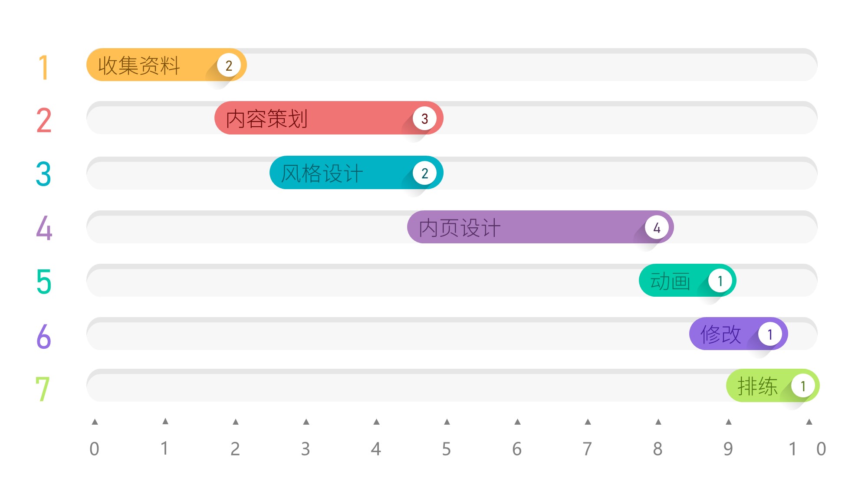868x488 pixels.
Task: Click the white circle badge on 风格设计
Action: [x=424, y=173]
